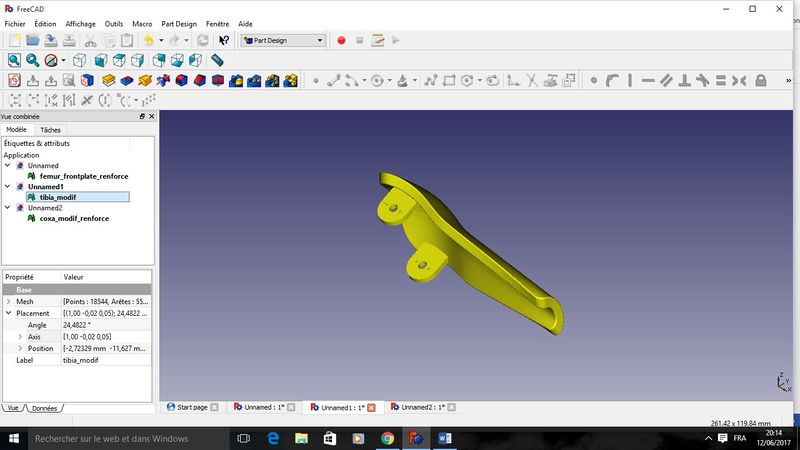Start macro recording with red circle
Screen dimensions: 800x450
point(341,40)
